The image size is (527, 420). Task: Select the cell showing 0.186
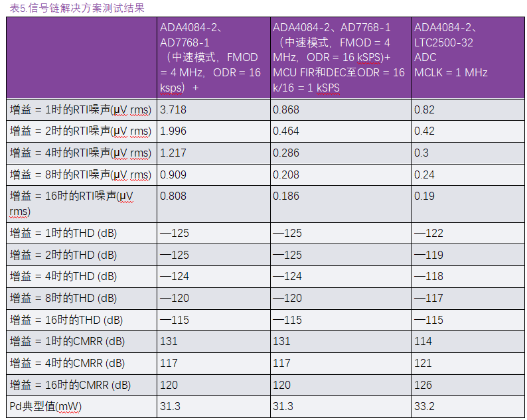coord(286,196)
